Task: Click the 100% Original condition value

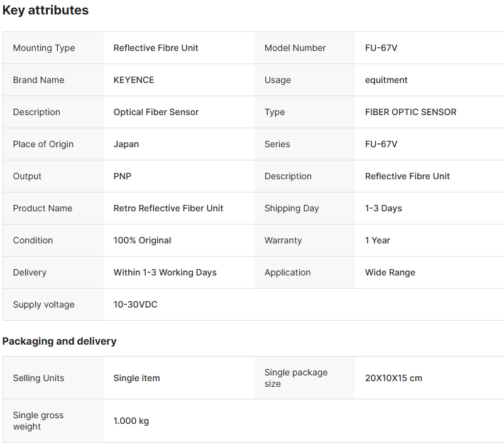Action: pos(142,240)
